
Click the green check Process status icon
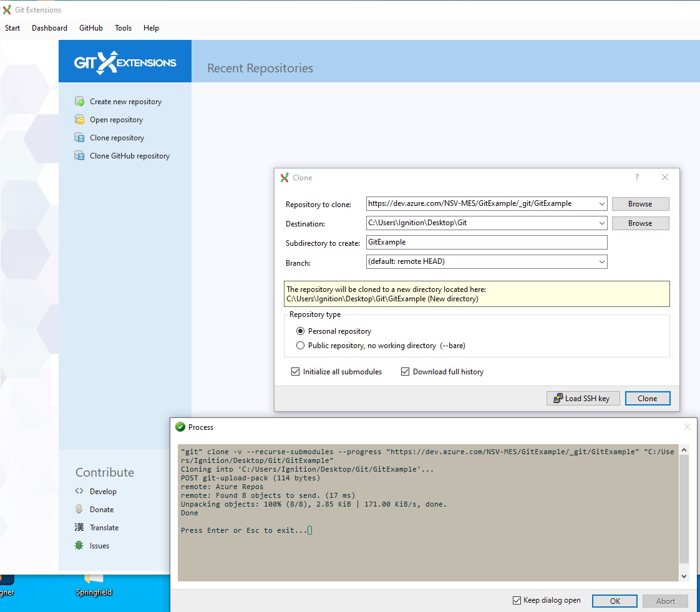180,427
